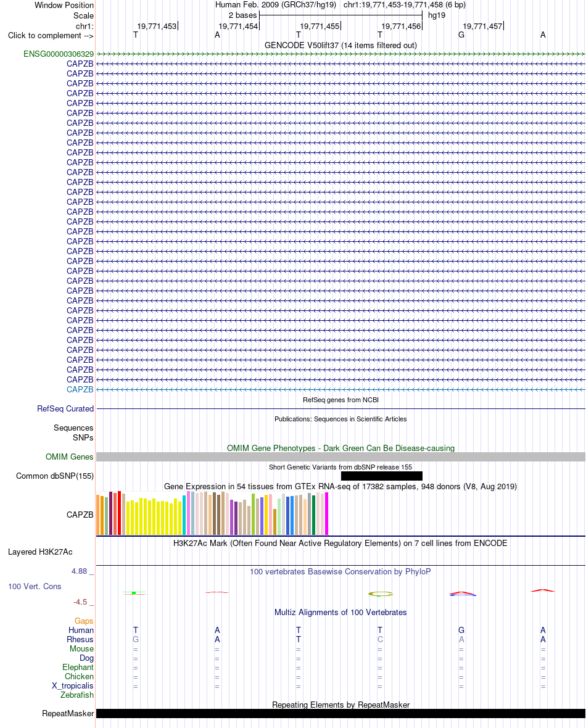Click the bright red GTEx expression bar
Viewport: 586px width, 728px height.
[119, 513]
